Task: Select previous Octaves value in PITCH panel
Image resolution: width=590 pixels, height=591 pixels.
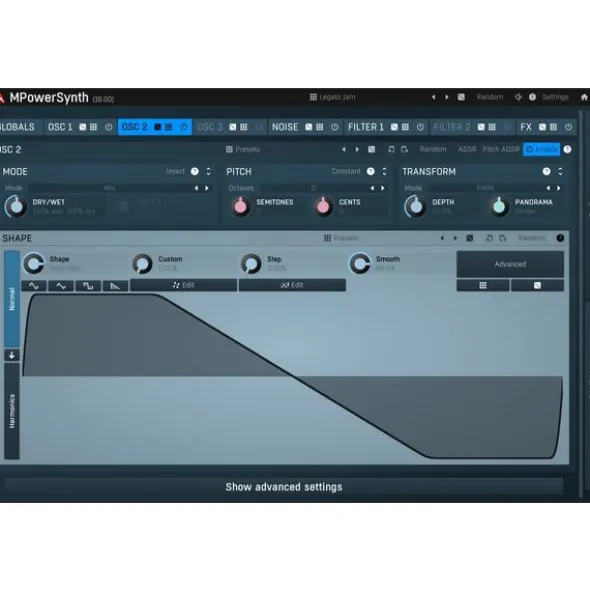Action: click(372, 188)
